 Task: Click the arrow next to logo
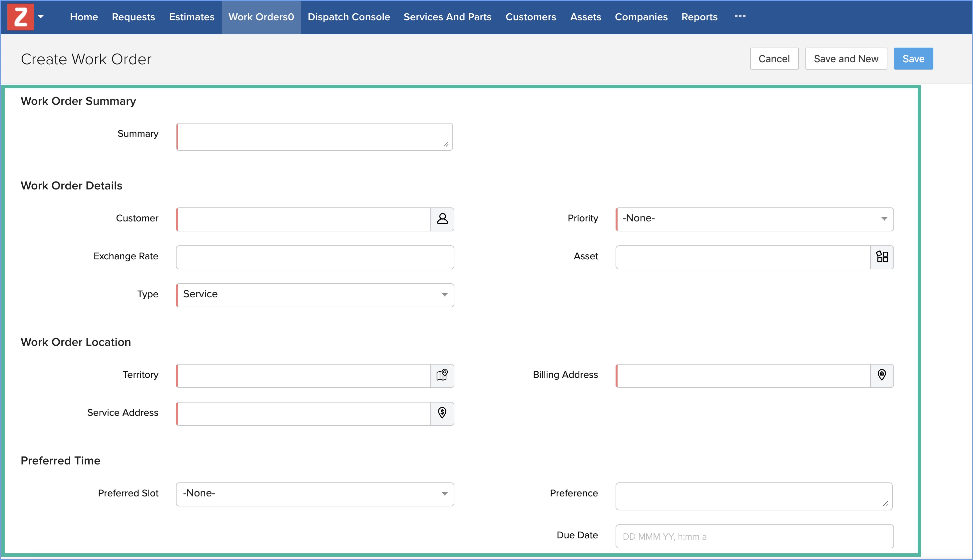(x=41, y=17)
